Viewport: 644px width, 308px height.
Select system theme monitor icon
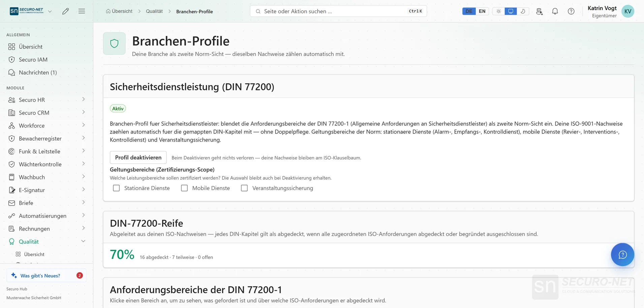tap(511, 11)
